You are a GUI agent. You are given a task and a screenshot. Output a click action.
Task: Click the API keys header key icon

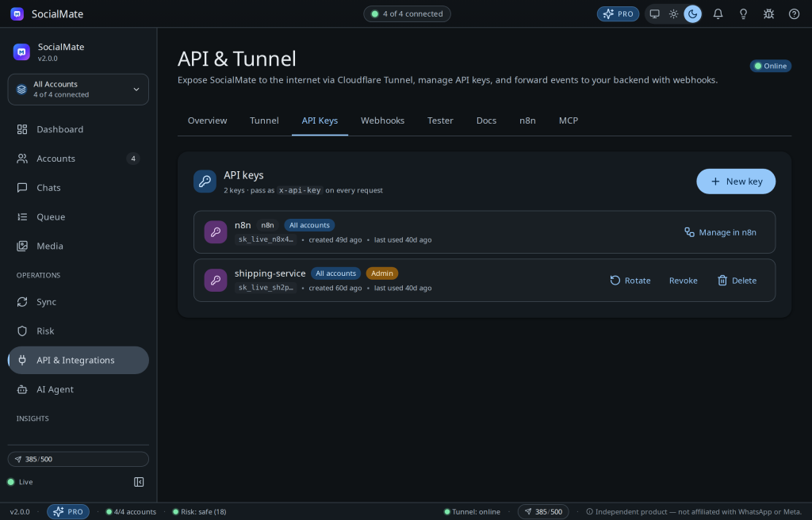(205, 182)
